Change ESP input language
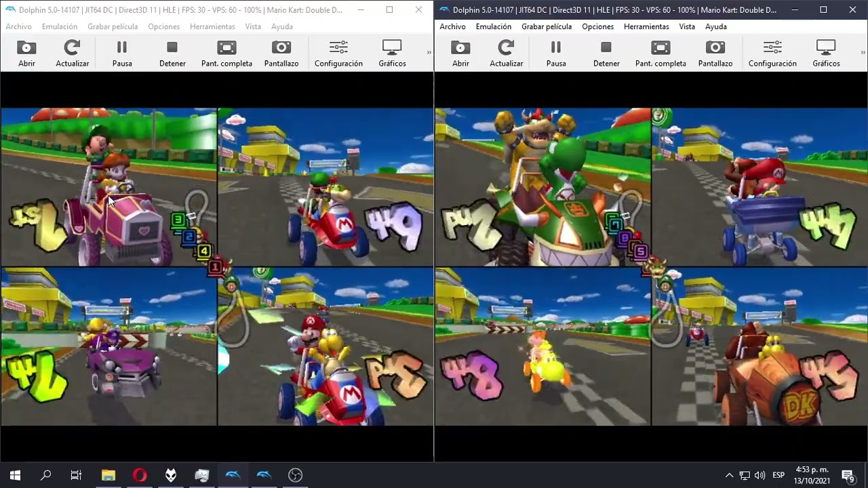Screen dimensions: 868x488 point(778,475)
